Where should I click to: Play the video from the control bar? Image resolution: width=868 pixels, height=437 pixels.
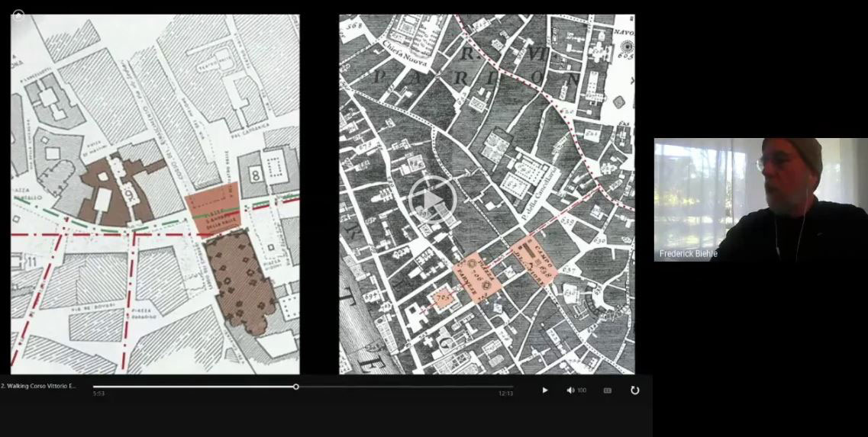click(x=545, y=390)
